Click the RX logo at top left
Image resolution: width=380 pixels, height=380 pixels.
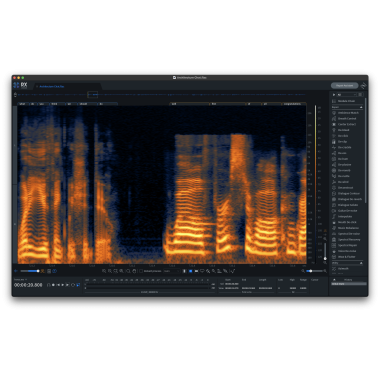[x=20, y=85]
